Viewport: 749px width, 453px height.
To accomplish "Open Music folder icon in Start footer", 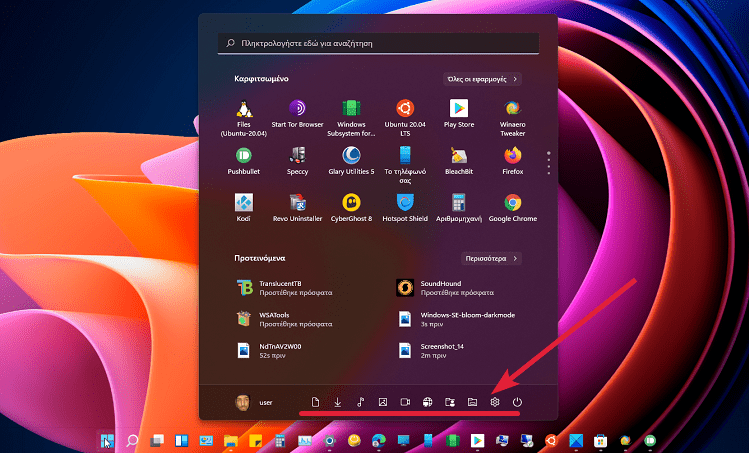I will 360,402.
